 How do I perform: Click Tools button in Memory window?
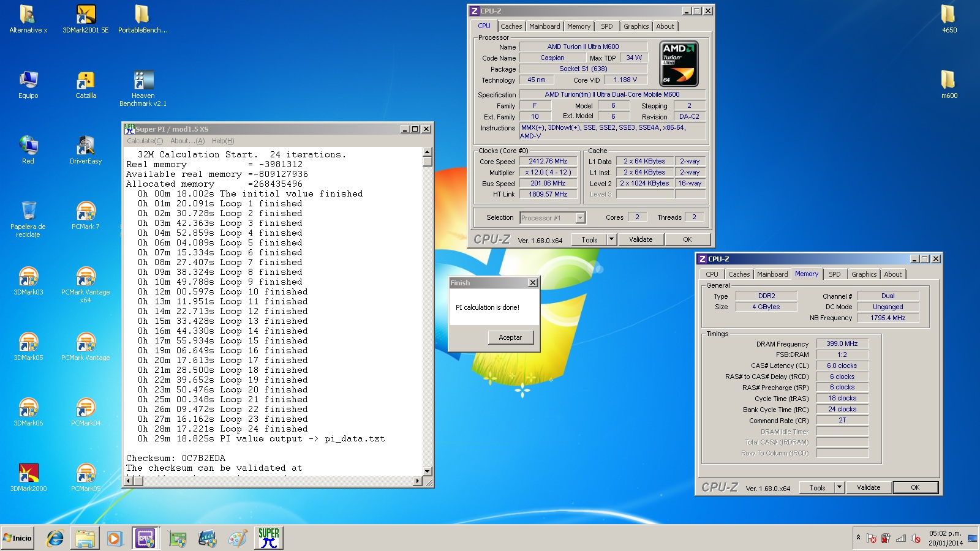point(818,487)
